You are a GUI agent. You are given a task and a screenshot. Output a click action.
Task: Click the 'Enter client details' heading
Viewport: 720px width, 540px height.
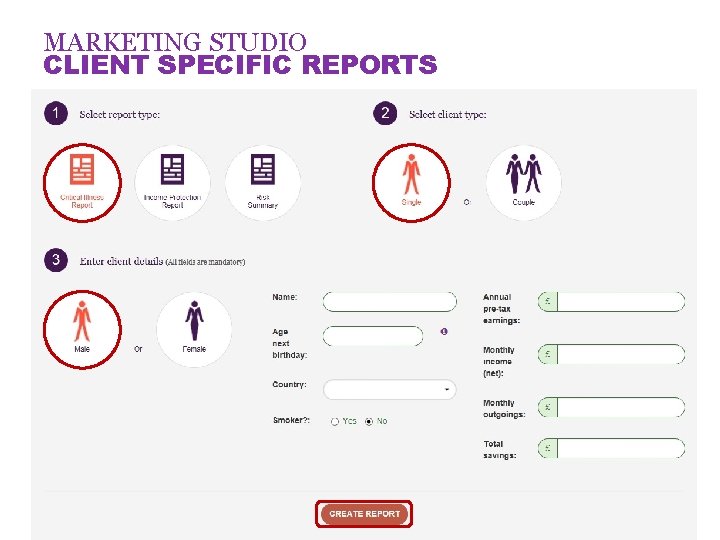coord(121,261)
